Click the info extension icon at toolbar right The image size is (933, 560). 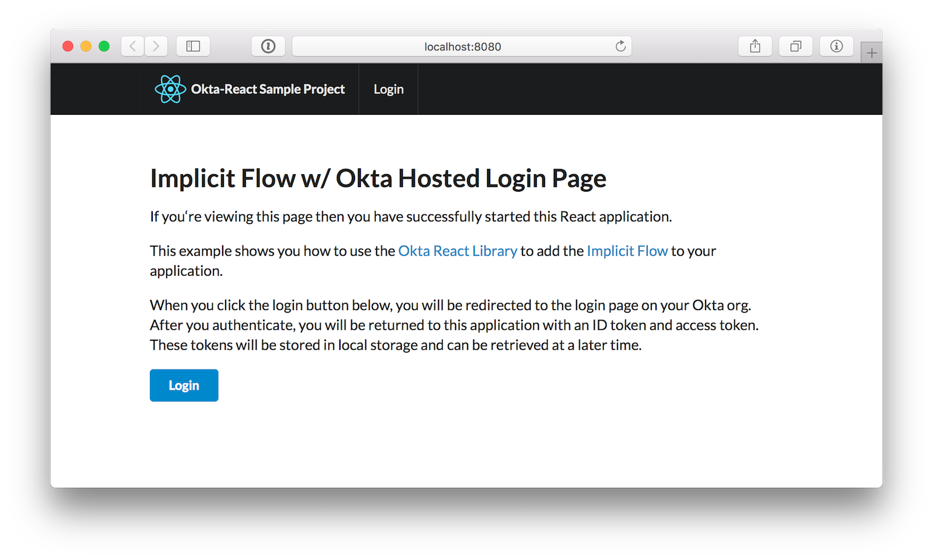point(836,46)
